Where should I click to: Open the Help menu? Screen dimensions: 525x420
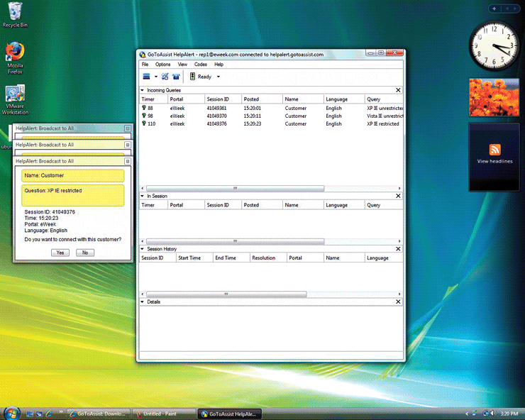[219, 65]
